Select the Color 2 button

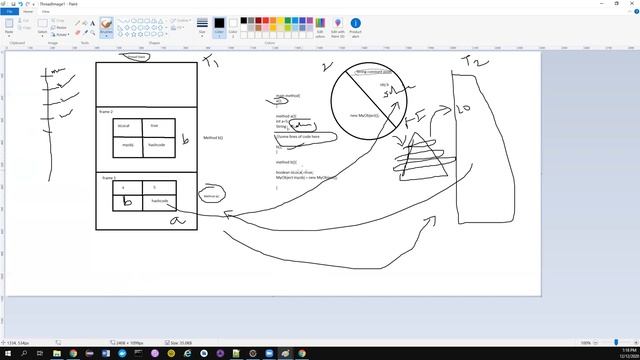pyautogui.click(x=233, y=27)
